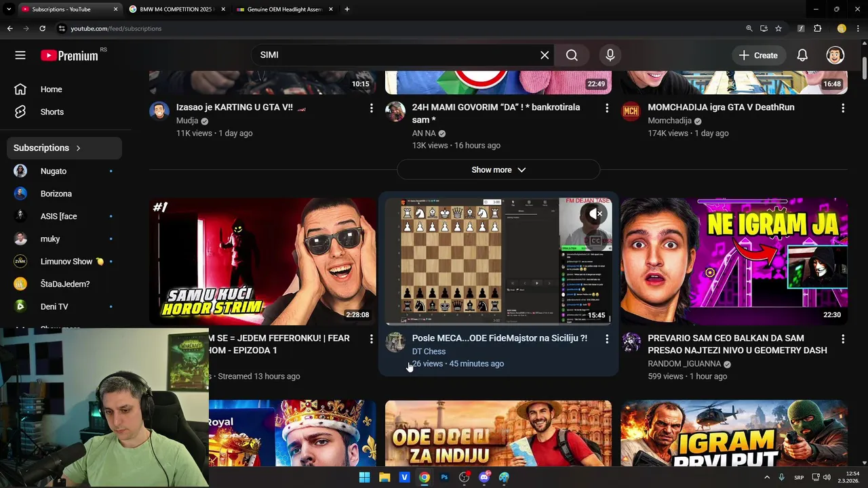Start voice search with the microphone
Viewport: 868px width, 488px height.
610,55
